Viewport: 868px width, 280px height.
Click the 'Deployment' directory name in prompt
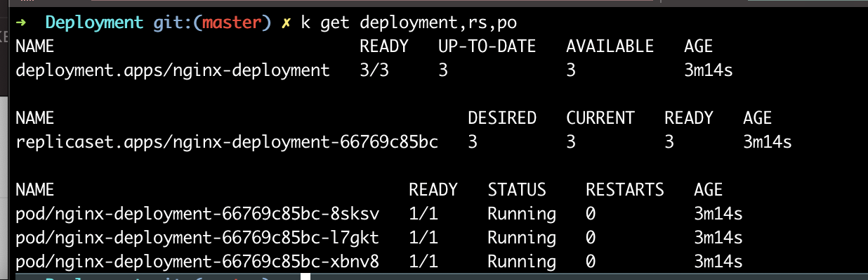click(94, 23)
